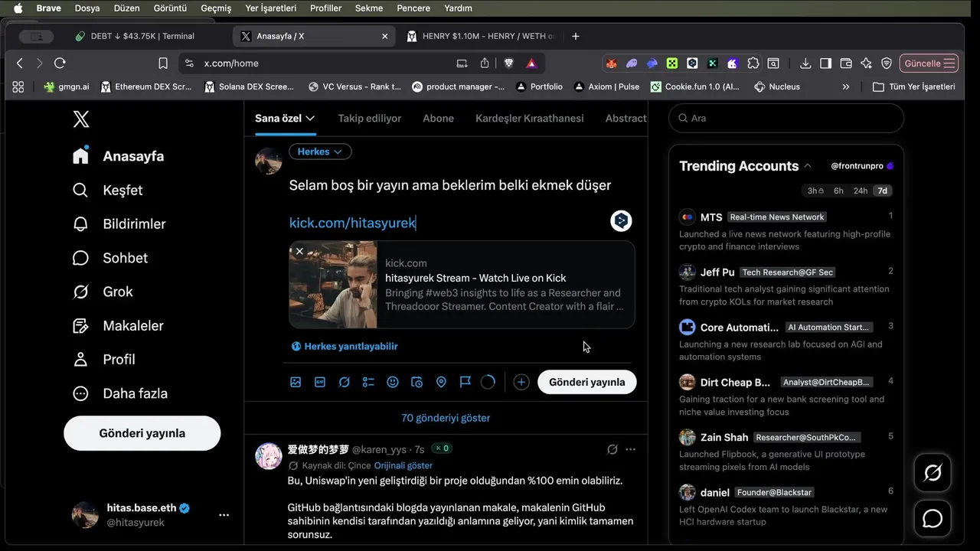Publish post with composer Gönderi yayınla
The height and width of the screenshot is (551, 980).
coord(587,382)
